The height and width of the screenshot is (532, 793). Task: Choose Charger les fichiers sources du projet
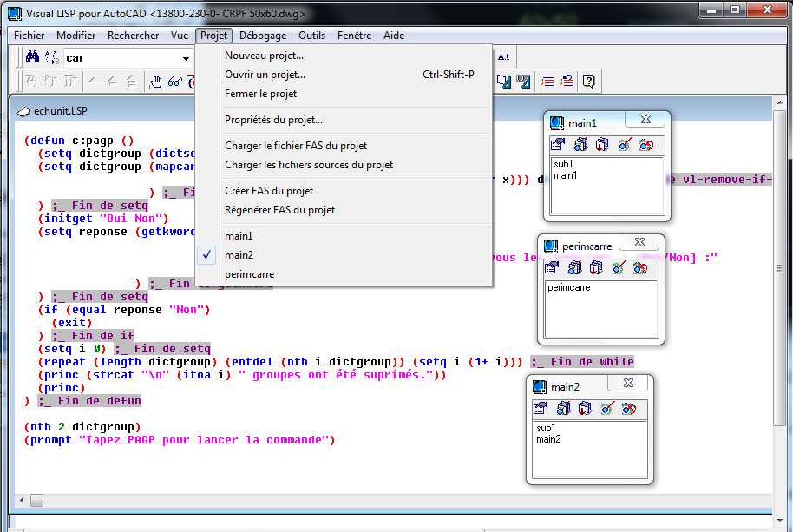tap(344, 165)
